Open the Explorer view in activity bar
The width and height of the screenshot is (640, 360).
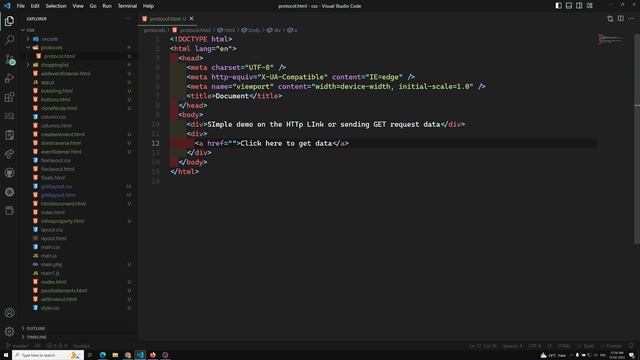pyautogui.click(x=9, y=21)
